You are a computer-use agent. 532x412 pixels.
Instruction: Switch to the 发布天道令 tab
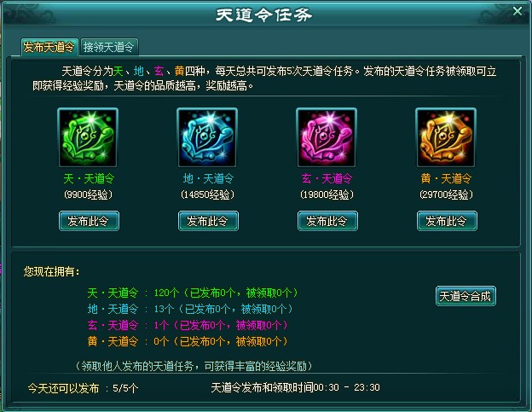pyautogui.click(x=49, y=47)
